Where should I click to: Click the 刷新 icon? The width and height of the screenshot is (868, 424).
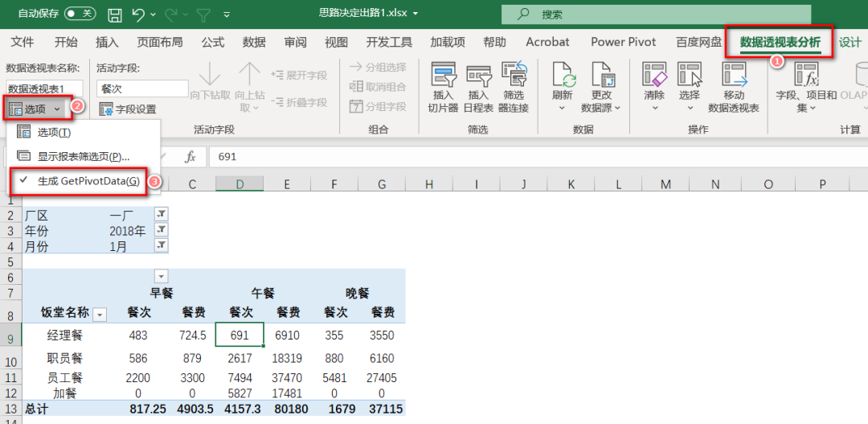coord(562,74)
